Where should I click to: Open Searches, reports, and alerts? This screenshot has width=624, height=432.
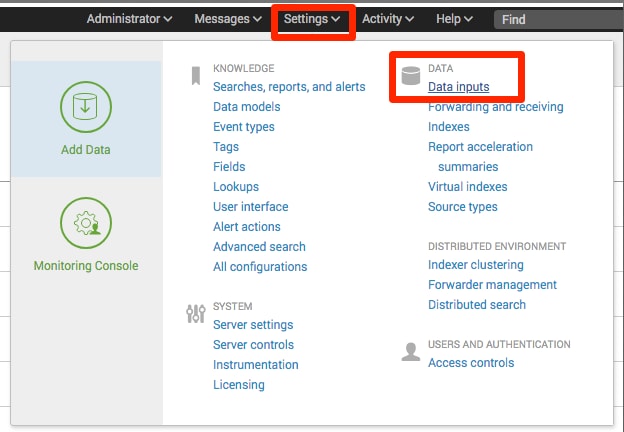289,87
